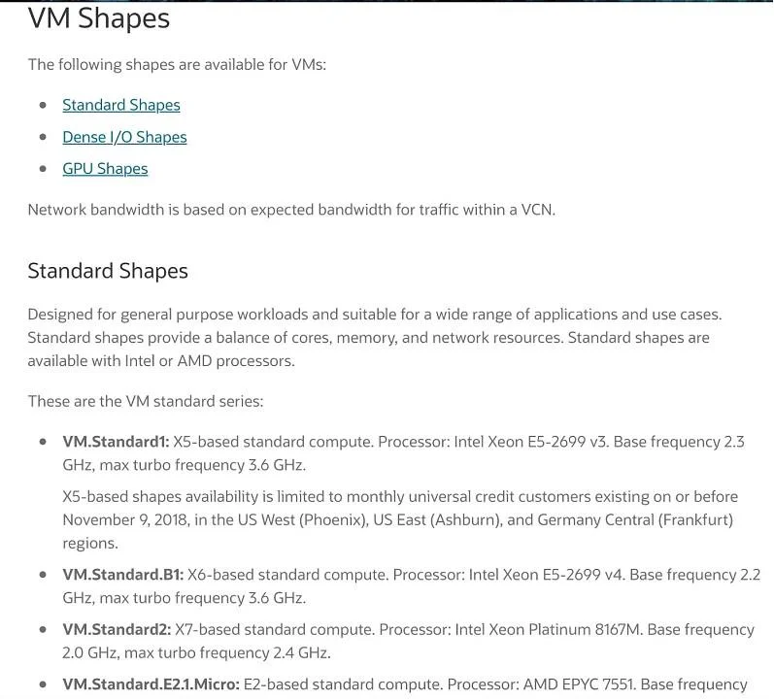Click 'These are the VM standard series' line
The width and height of the screenshot is (774, 700).
[x=146, y=401]
